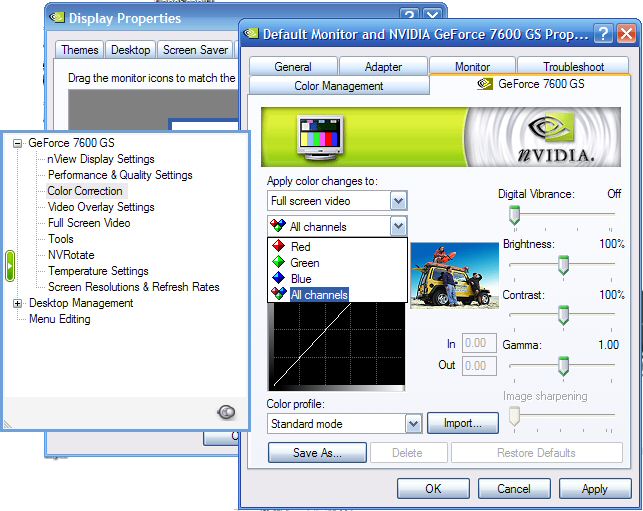This screenshot has width=643, height=511.
Task: Click the multicolor icon beside highlighted All channels
Action: (x=278, y=294)
